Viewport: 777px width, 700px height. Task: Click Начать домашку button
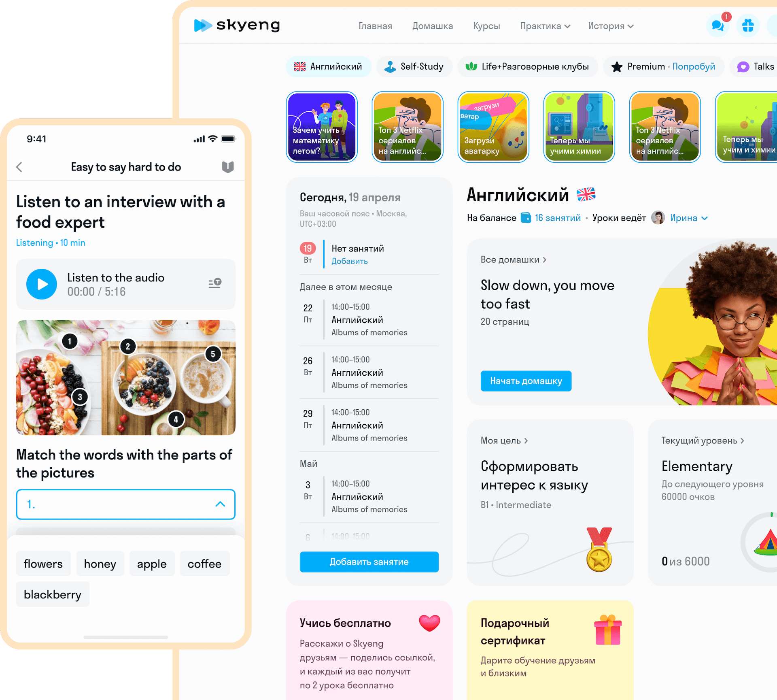pos(526,380)
